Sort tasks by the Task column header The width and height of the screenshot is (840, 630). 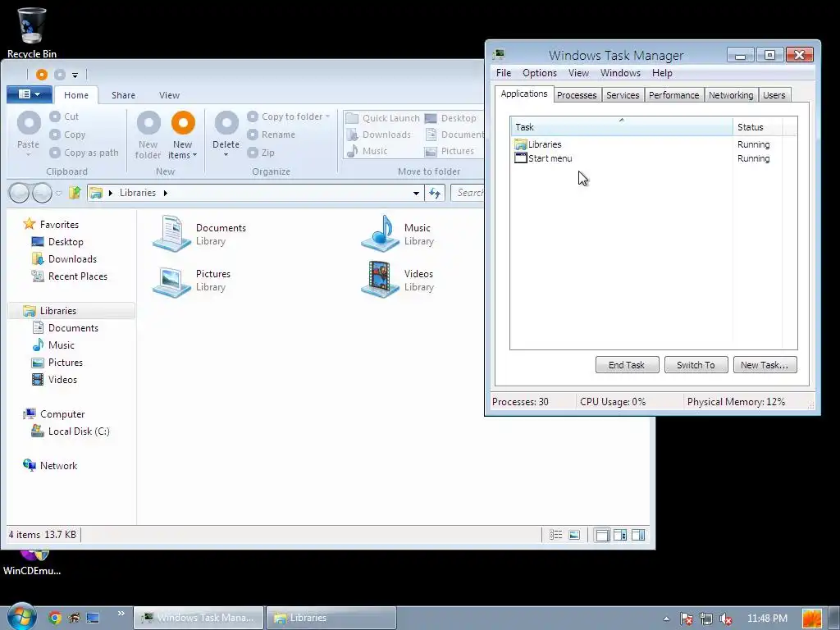pyautogui.click(x=622, y=127)
